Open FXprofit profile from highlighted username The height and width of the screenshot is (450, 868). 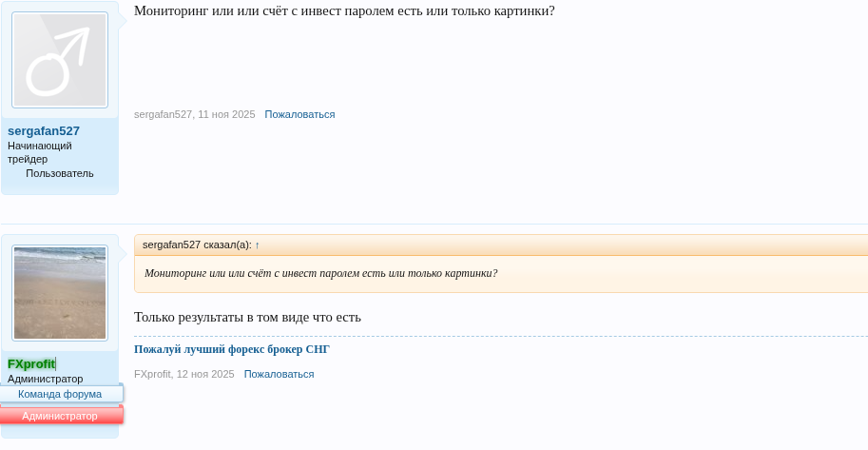[x=31, y=363]
